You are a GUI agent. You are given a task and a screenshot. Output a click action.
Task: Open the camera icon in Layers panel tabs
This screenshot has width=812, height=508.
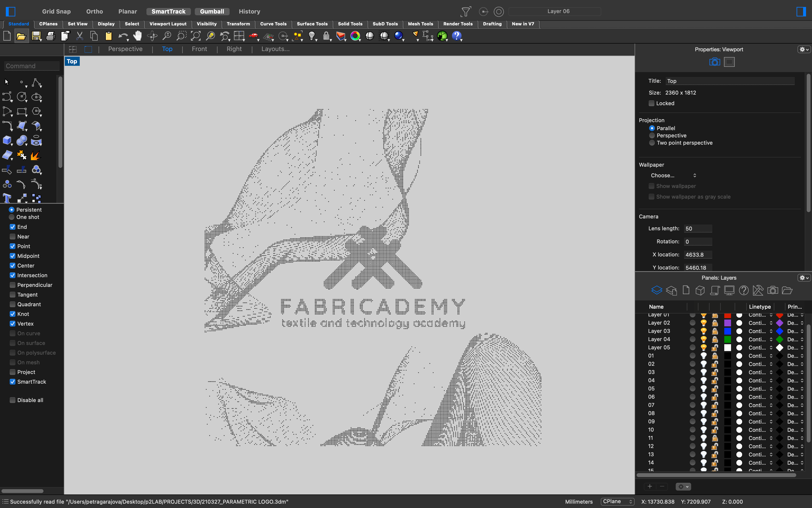pyautogui.click(x=773, y=290)
